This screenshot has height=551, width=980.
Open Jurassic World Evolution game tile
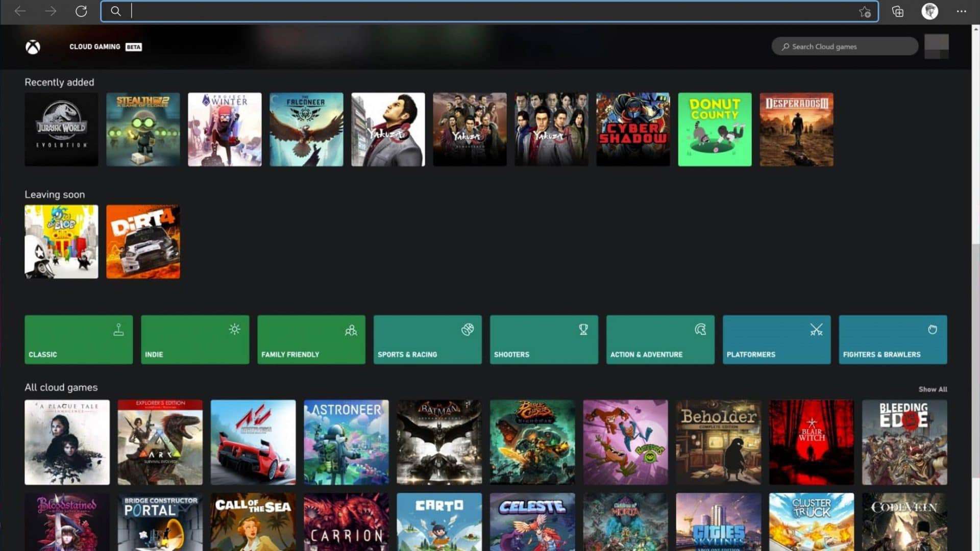(x=61, y=129)
